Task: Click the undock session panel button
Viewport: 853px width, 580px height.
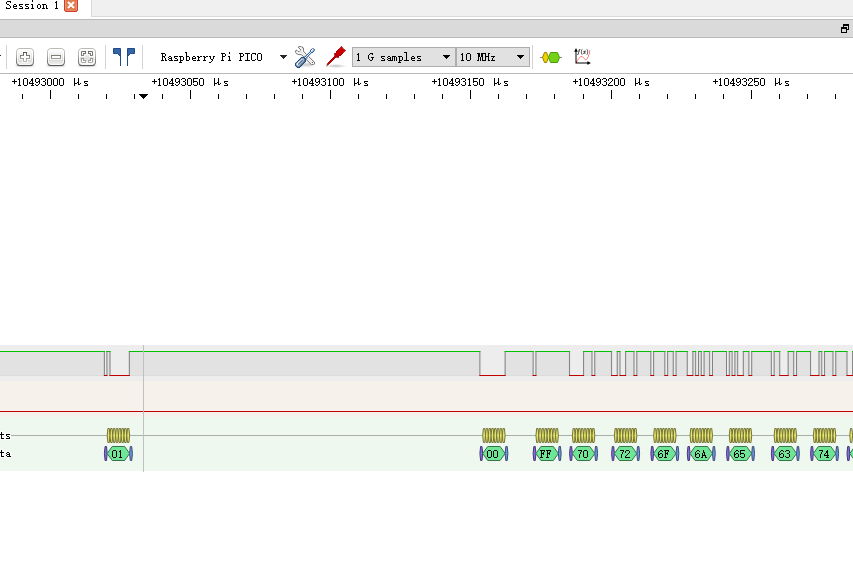Action: tap(844, 29)
